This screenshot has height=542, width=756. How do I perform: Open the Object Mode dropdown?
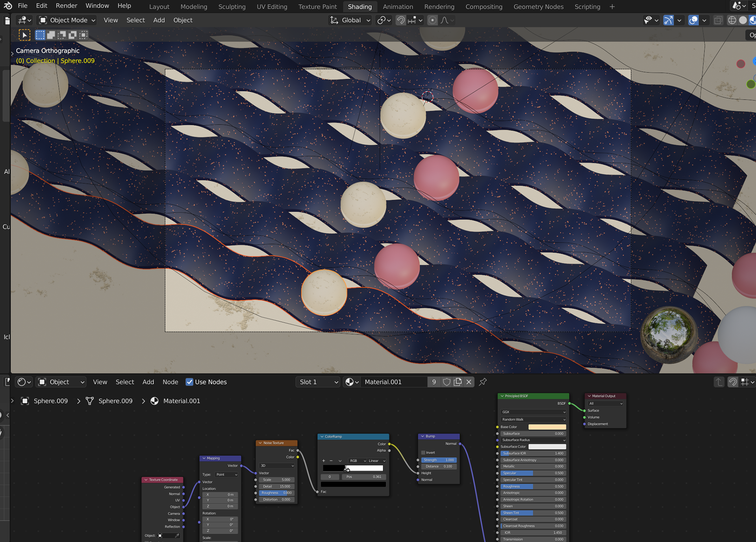[x=66, y=20]
